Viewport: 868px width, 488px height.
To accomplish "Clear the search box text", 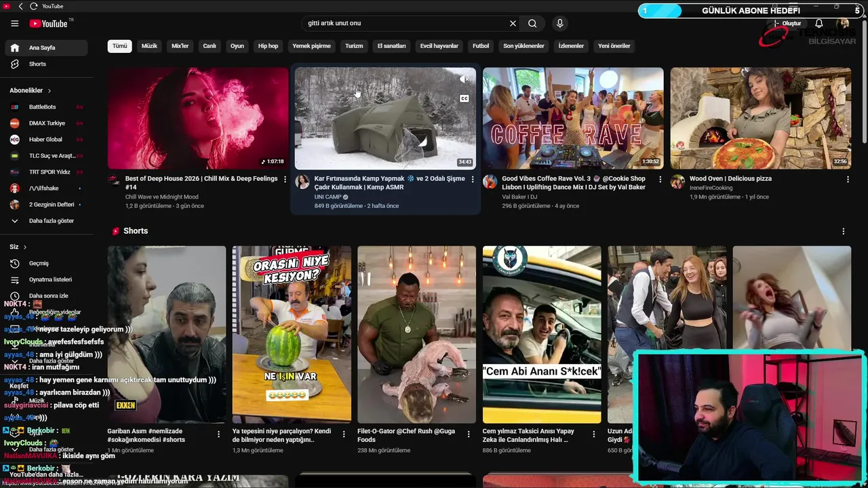I will 513,23.
